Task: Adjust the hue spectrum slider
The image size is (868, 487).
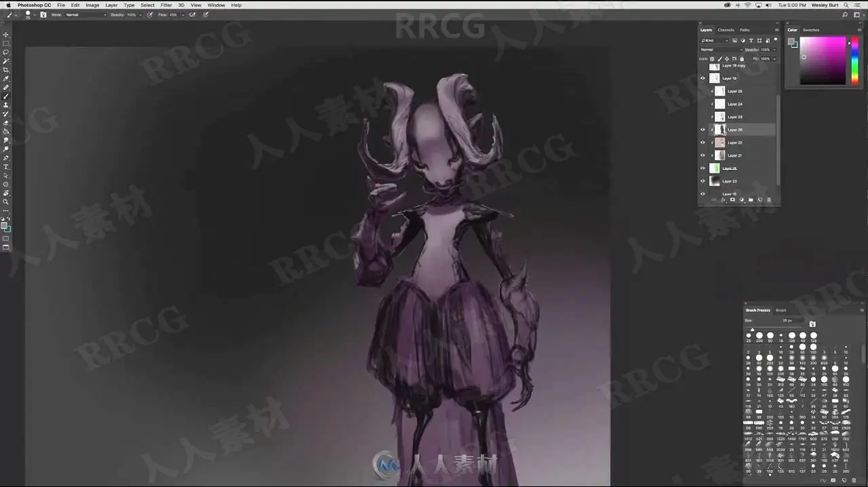Action: coord(854,60)
